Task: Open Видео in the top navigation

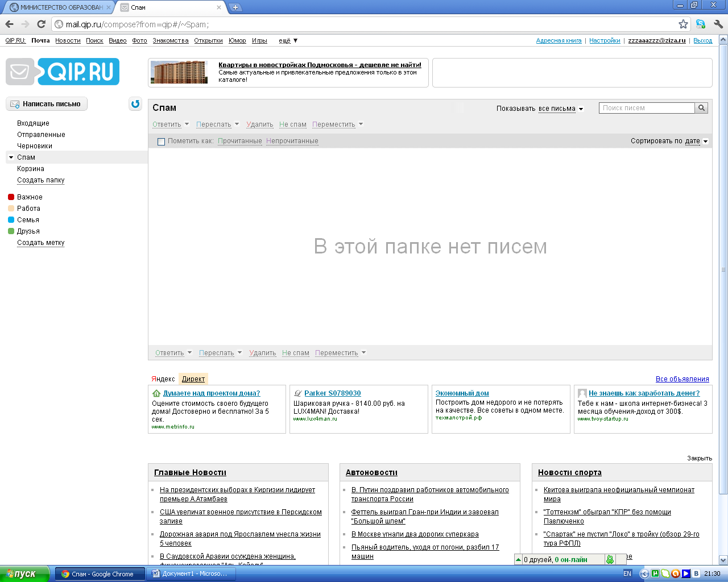Action: pyautogui.click(x=118, y=40)
